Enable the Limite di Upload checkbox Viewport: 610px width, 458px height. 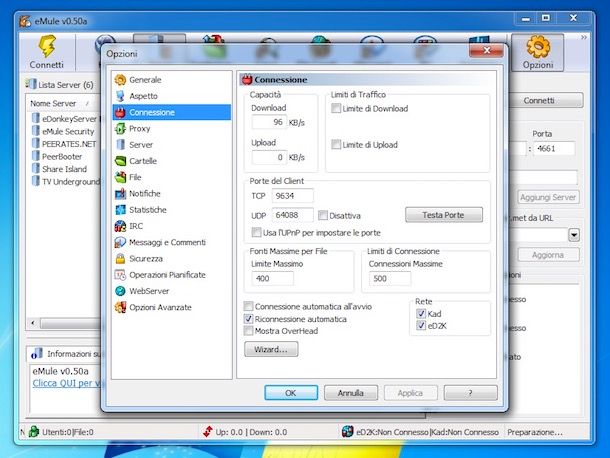click(336, 144)
